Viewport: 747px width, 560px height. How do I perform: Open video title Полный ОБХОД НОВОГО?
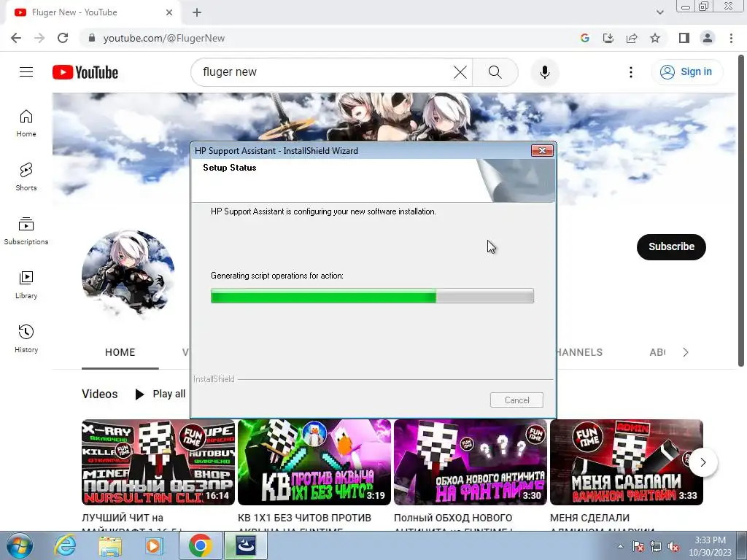(x=453, y=518)
